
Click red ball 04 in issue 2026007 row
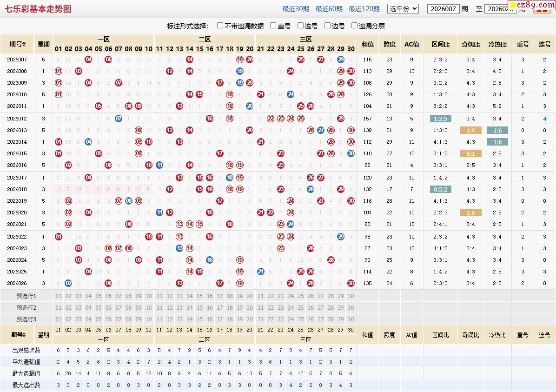[x=88, y=60]
